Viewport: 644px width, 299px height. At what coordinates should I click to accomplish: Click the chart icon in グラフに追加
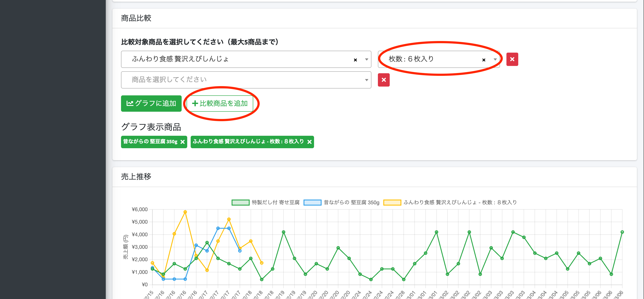click(x=130, y=103)
